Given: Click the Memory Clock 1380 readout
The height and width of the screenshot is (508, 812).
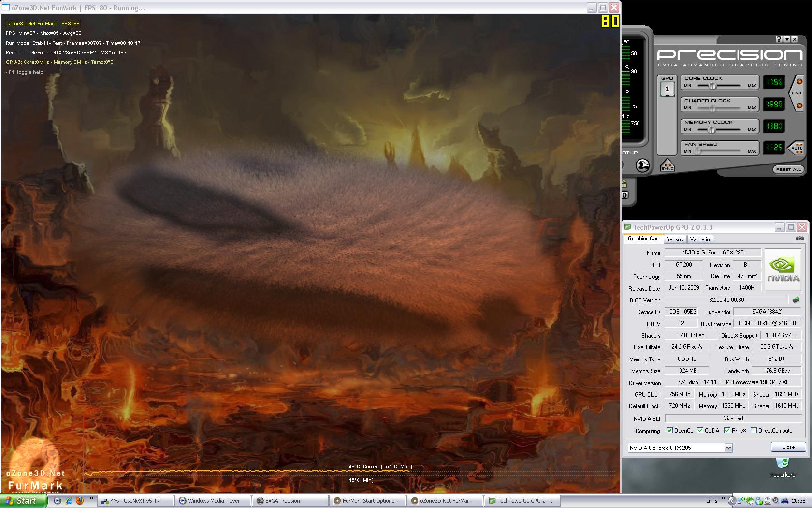Looking at the screenshot, I should [774, 126].
